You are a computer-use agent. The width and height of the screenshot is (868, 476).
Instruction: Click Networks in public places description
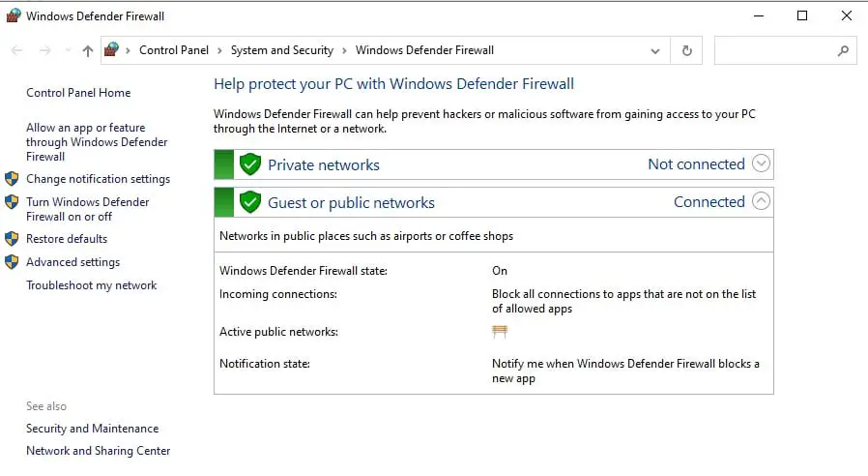366,236
